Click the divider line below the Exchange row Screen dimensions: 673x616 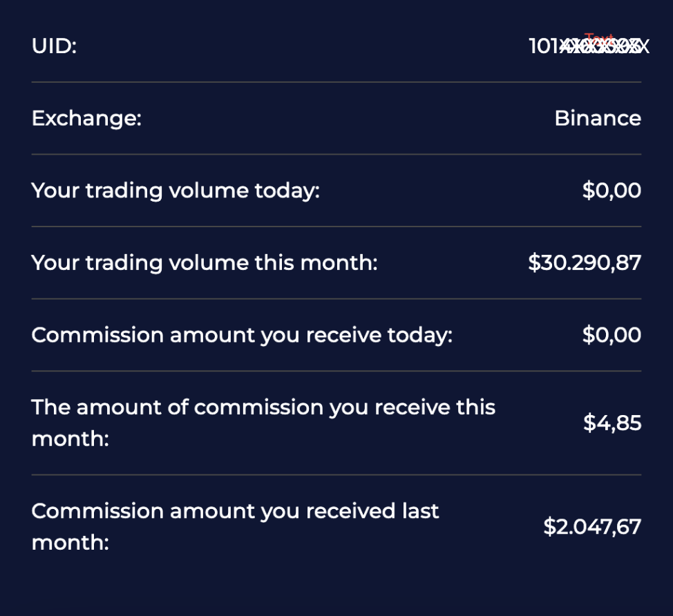336,154
